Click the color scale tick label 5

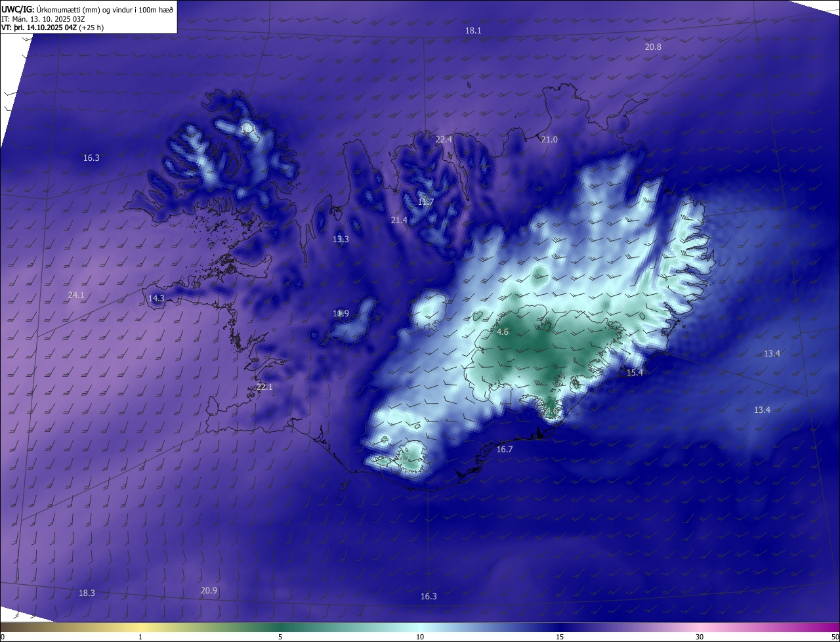pyautogui.click(x=280, y=637)
